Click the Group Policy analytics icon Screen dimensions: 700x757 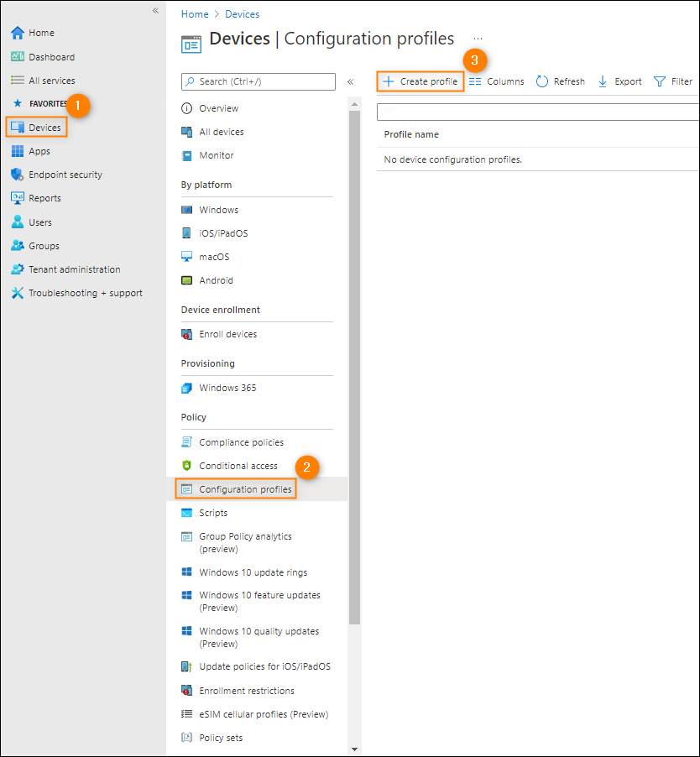pyautogui.click(x=186, y=536)
